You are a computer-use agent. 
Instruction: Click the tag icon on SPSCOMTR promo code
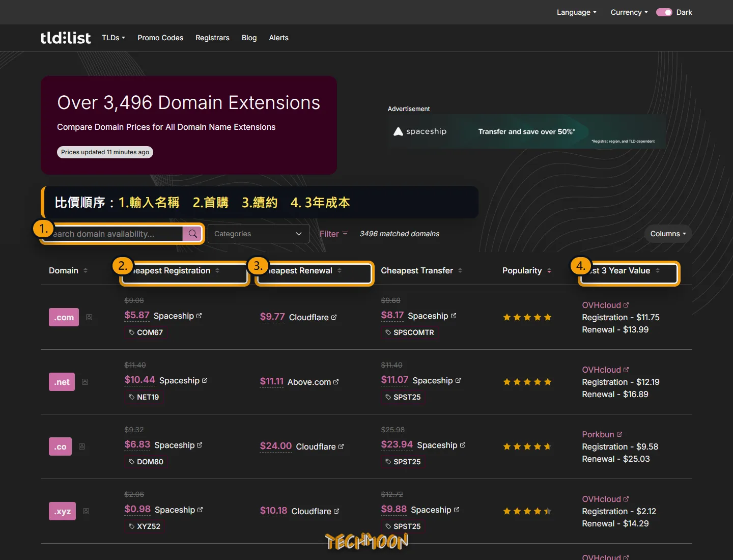[388, 332]
